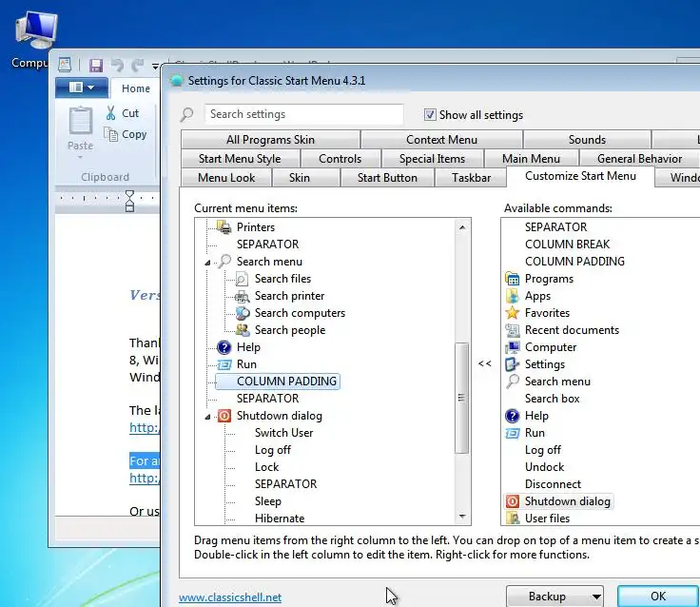Click the magnifier icon beside Search settings
This screenshot has width=700, height=607.
186,115
